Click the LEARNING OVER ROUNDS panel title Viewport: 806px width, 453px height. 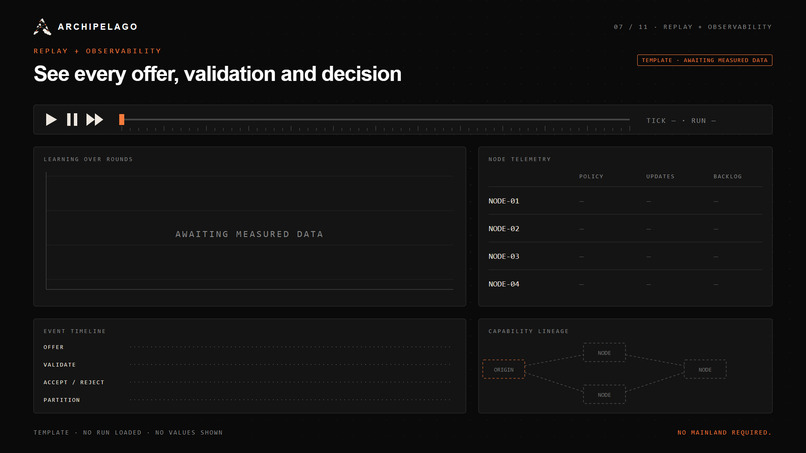88,159
